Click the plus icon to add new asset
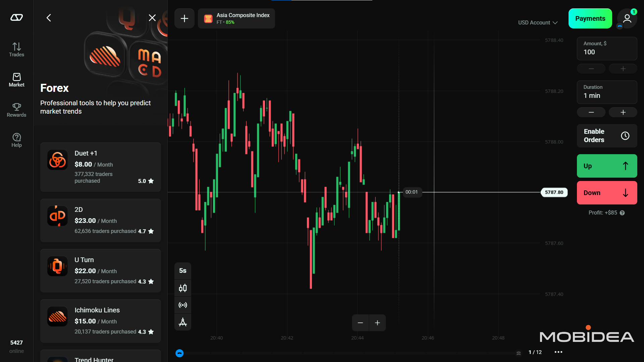 coord(184,18)
